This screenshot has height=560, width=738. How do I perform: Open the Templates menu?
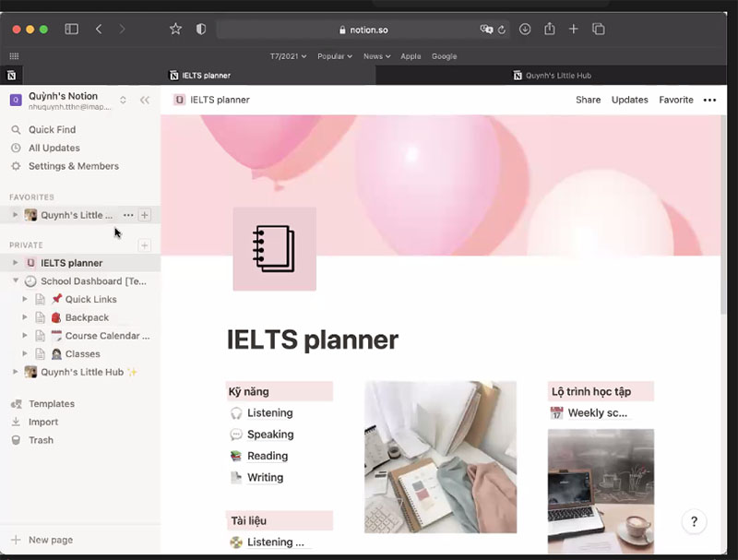pos(51,403)
